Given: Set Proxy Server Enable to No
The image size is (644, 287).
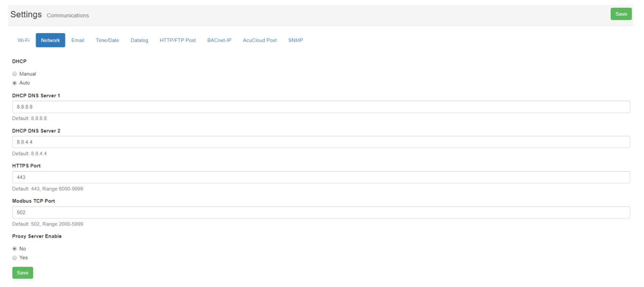Looking at the screenshot, I should [15, 249].
